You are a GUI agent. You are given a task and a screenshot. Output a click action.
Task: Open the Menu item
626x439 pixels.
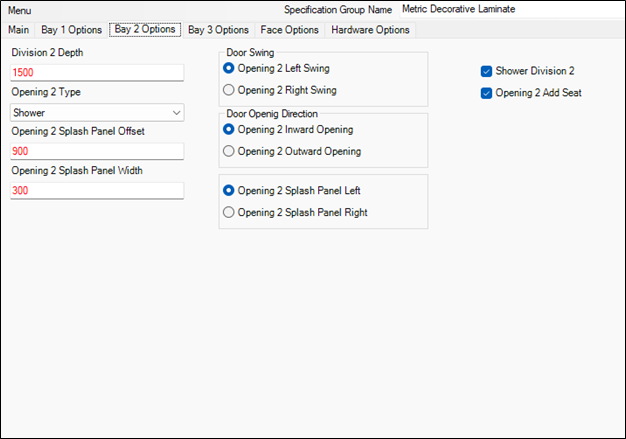[x=20, y=9]
